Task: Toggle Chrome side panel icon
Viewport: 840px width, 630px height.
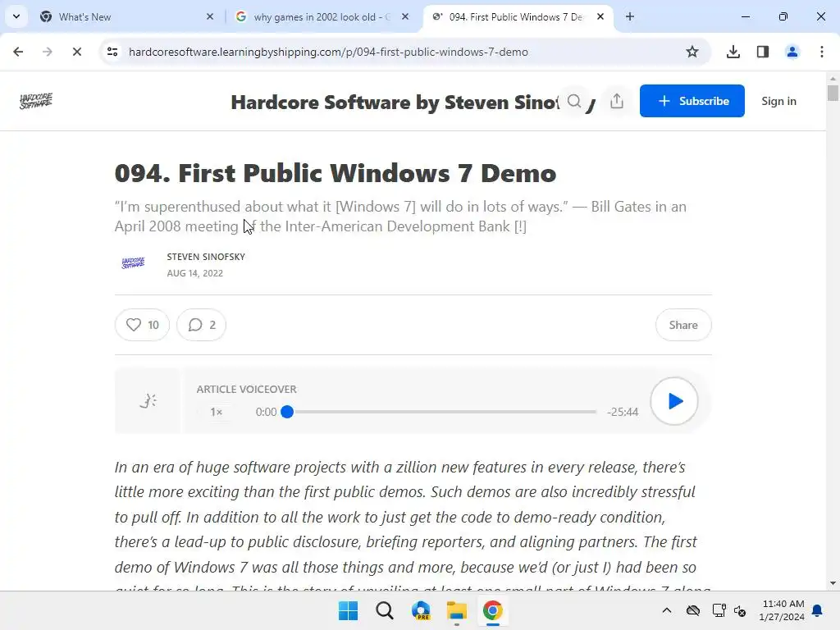Action: pos(762,52)
